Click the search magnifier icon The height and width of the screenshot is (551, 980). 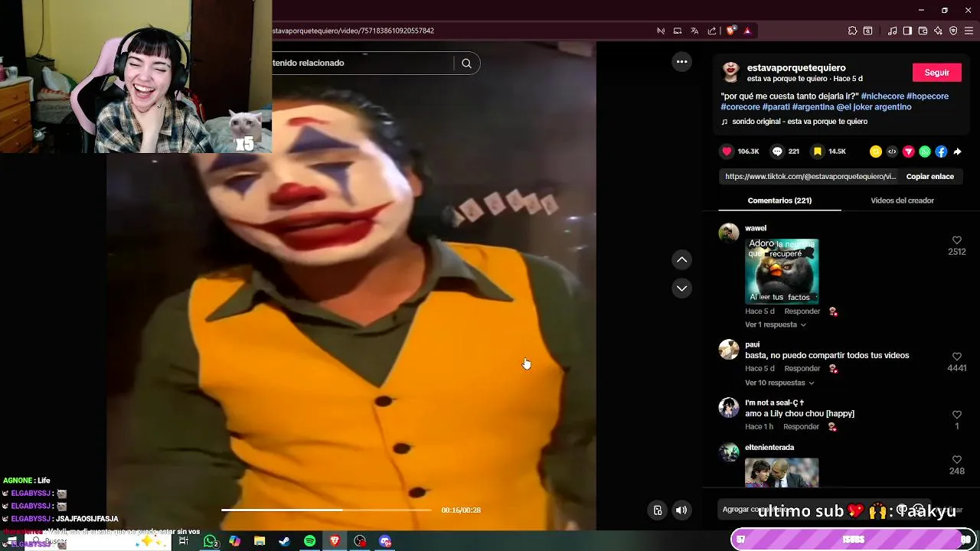coord(466,64)
